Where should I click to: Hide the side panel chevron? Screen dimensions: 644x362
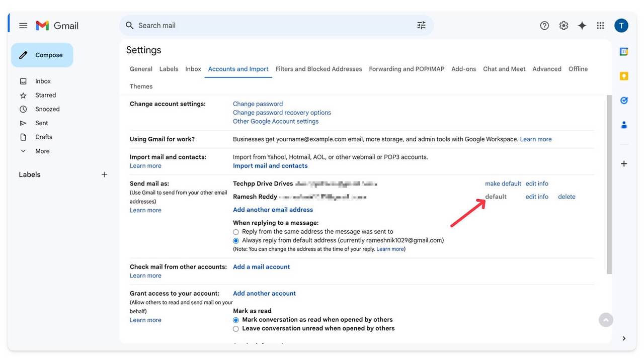[x=624, y=338]
